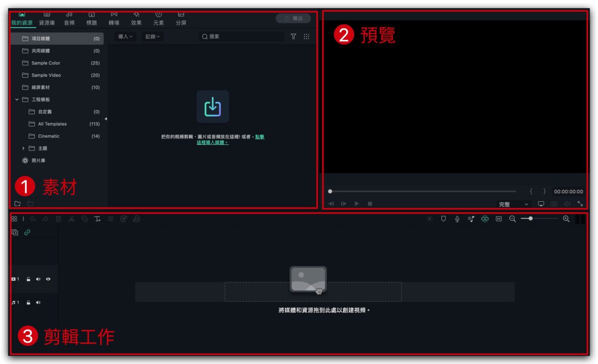The image size is (598, 364).
Task: Open the 導入 import dropdown
Action: click(126, 36)
